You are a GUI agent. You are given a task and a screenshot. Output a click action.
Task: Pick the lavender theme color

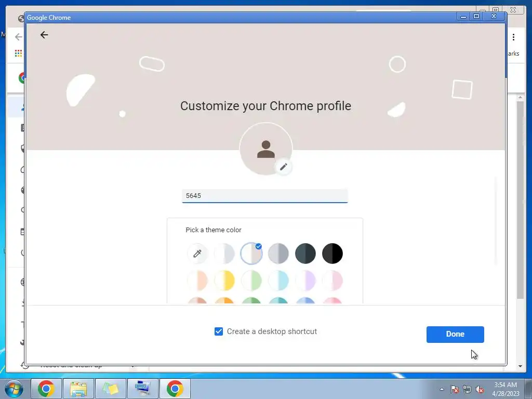305,281
